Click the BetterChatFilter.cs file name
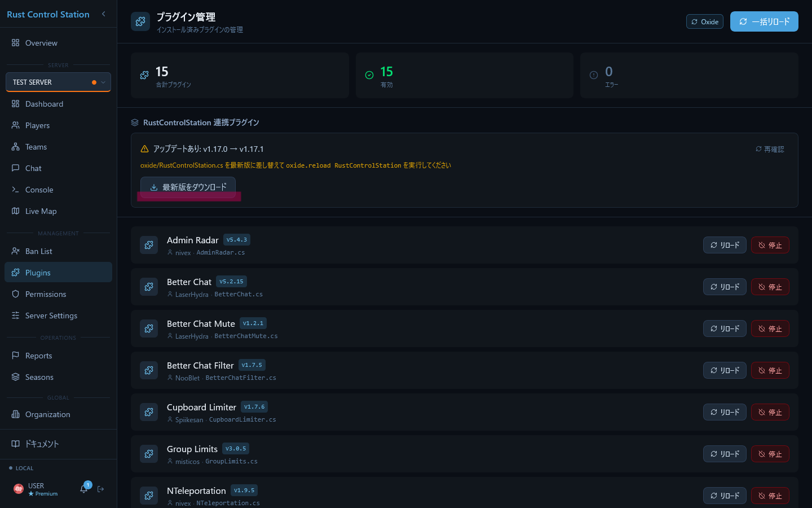 pos(241,378)
